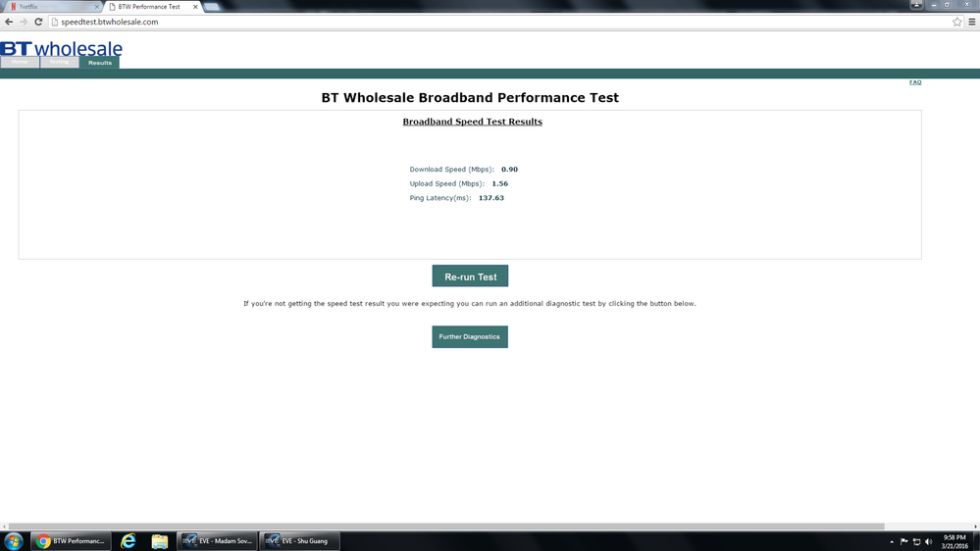The height and width of the screenshot is (551, 980).
Task: Go back with the browser back arrow
Action: 9,22
